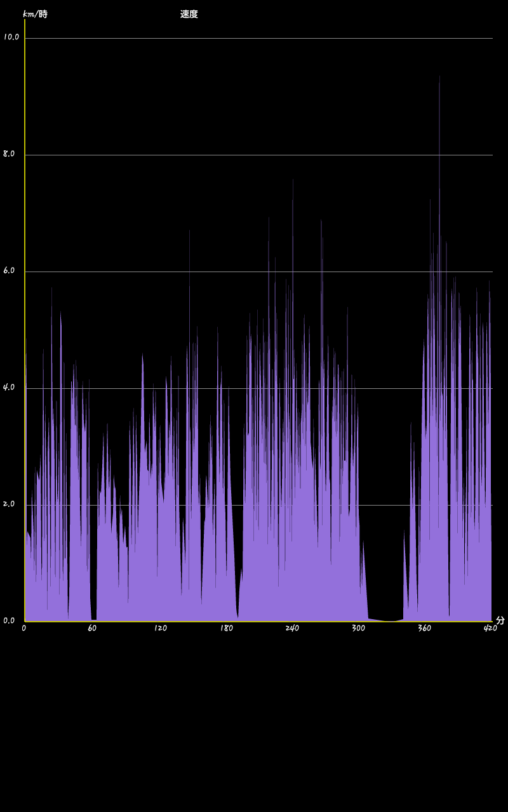Click the 60 minute x-axis label
Image resolution: width=508 pixels, height=812 pixels.
click(92, 628)
